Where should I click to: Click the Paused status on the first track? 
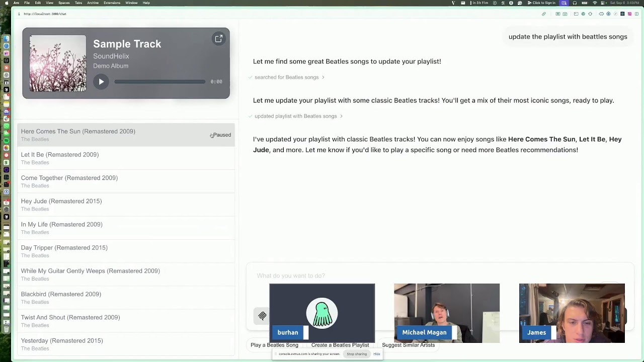(221, 135)
